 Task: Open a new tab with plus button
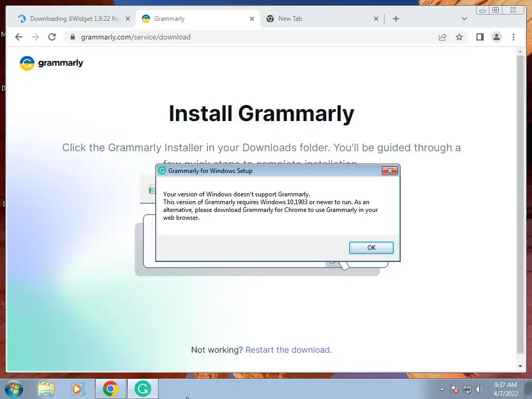[x=395, y=19]
